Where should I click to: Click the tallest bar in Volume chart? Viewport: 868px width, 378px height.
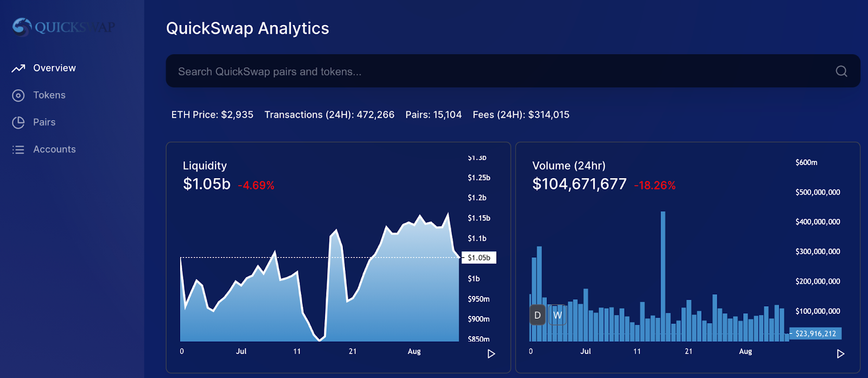[663, 276]
